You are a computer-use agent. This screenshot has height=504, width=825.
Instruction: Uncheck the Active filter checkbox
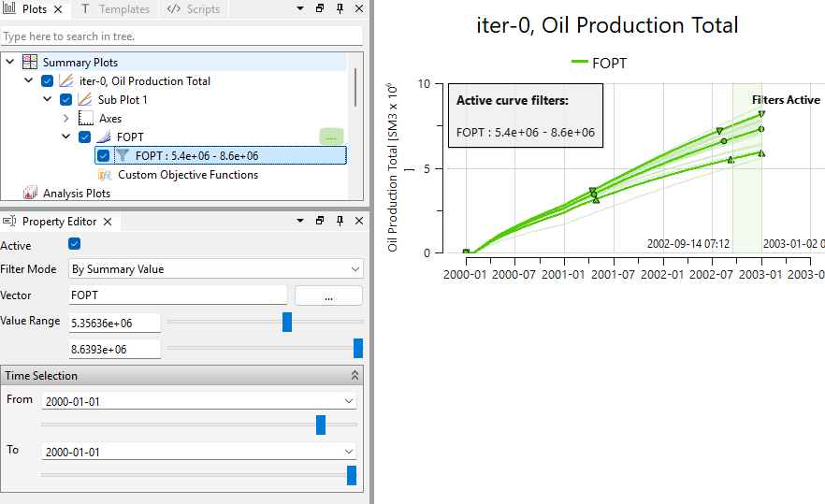point(75,245)
